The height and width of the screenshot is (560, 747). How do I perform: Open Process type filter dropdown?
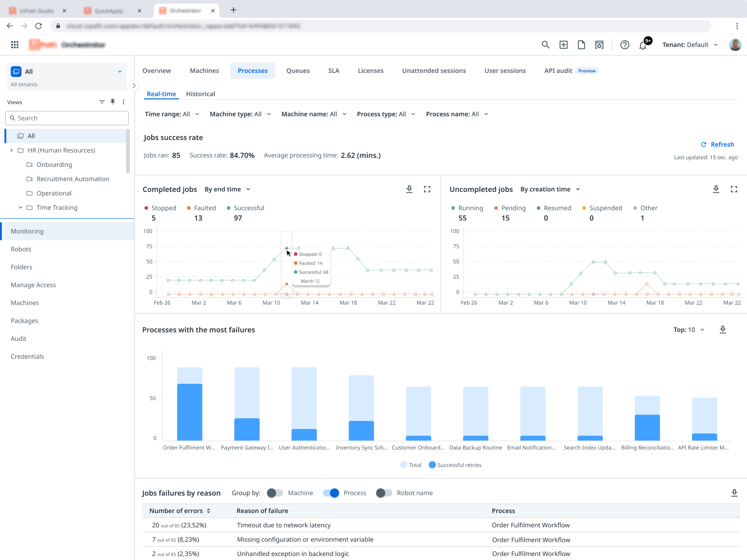(x=386, y=114)
